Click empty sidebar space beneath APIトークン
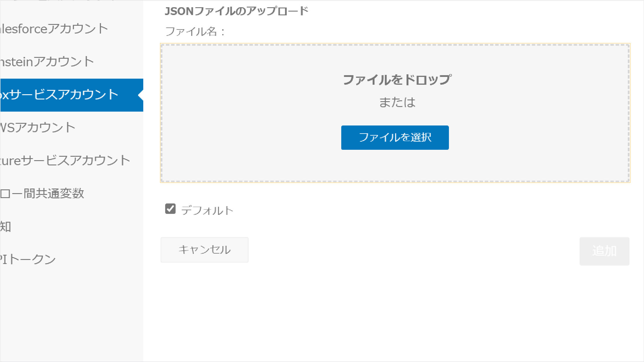 (x=71, y=318)
